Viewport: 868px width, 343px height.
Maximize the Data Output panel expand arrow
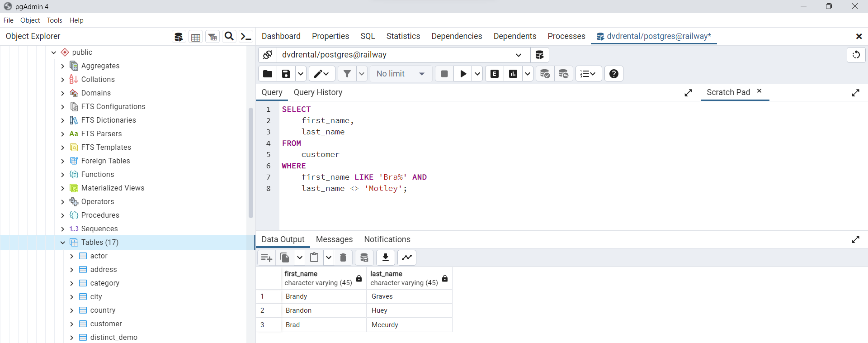[855, 239]
